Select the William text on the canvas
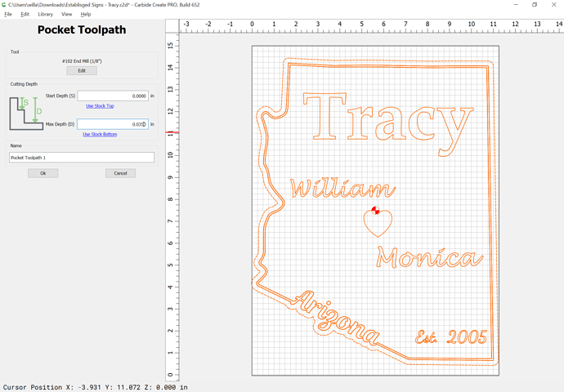This screenshot has width=564, height=392. pos(342,189)
